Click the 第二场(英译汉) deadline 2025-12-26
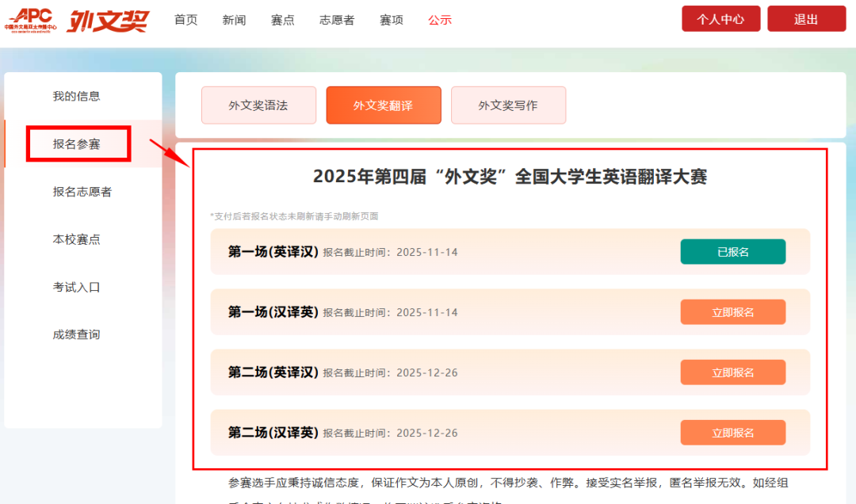 coord(427,373)
